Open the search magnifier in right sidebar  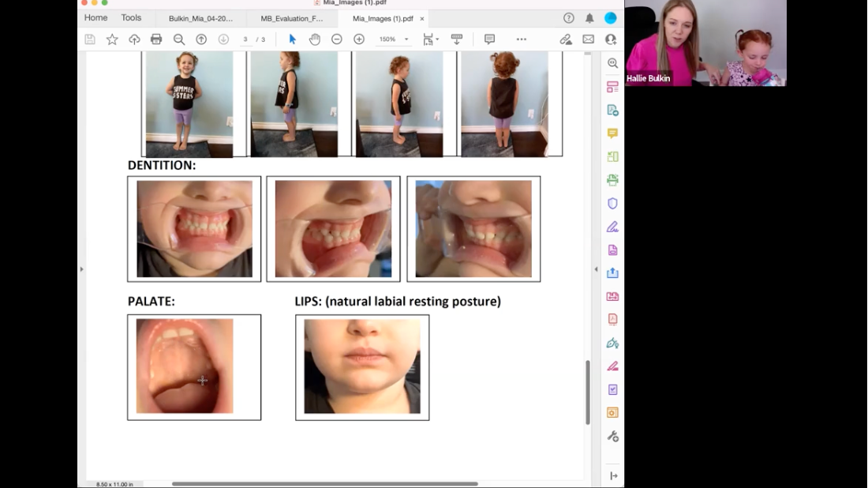pyautogui.click(x=613, y=63)
